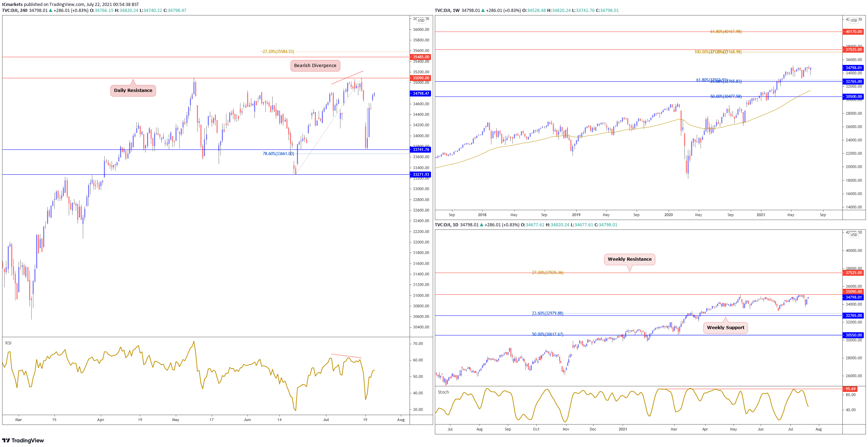Viewport: 868px width, 447px height.
Task: Click the Aug date on 4-hour chart axis
Action: [401, 420]
